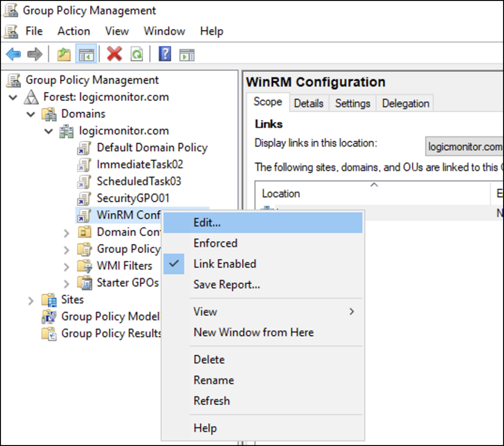Viewport: 504px width, 446px height.
Task: Select Save Report in the context menu
Action: (x=227, y=285)
